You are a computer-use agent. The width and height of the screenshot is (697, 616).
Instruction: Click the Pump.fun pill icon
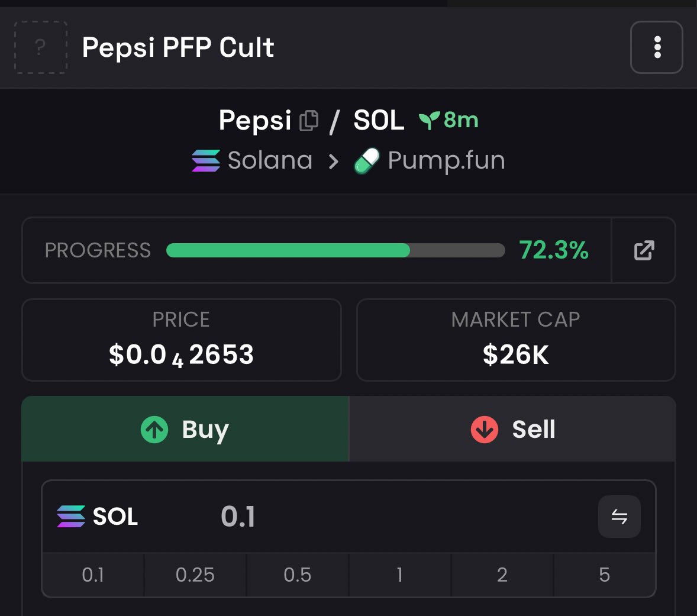click(366, 161)
